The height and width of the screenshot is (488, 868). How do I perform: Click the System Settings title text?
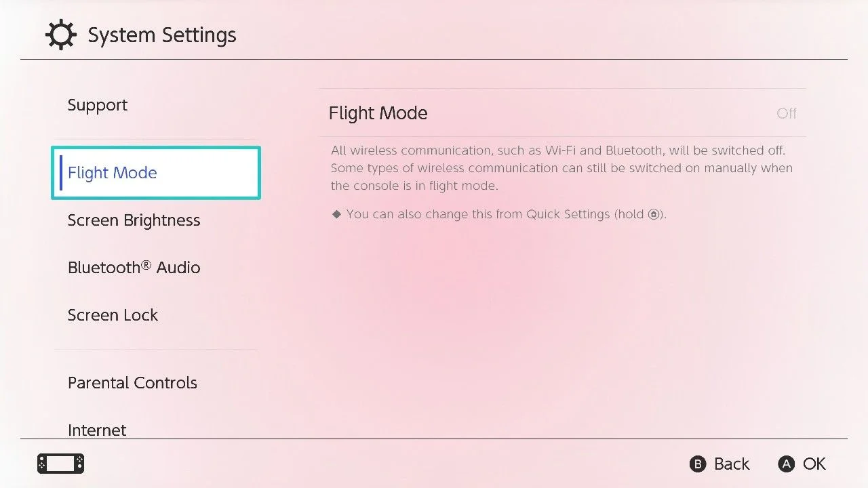[162, 35]
